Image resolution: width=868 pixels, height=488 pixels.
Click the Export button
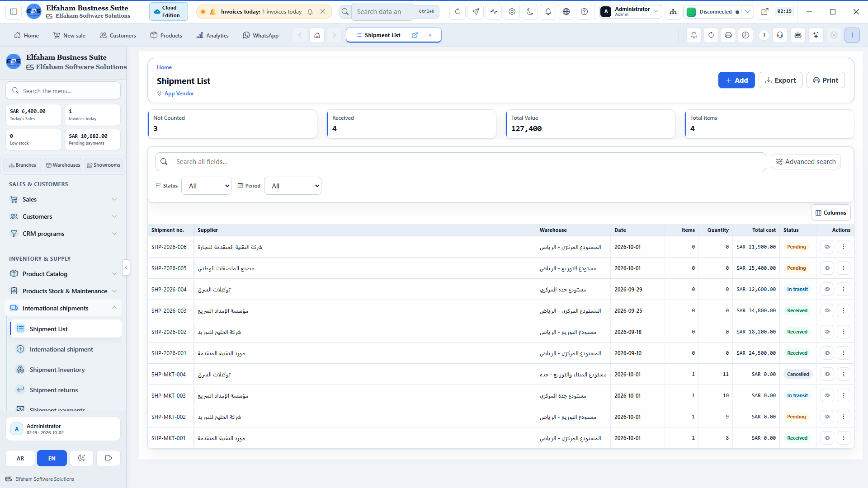[x=780, y=80]
